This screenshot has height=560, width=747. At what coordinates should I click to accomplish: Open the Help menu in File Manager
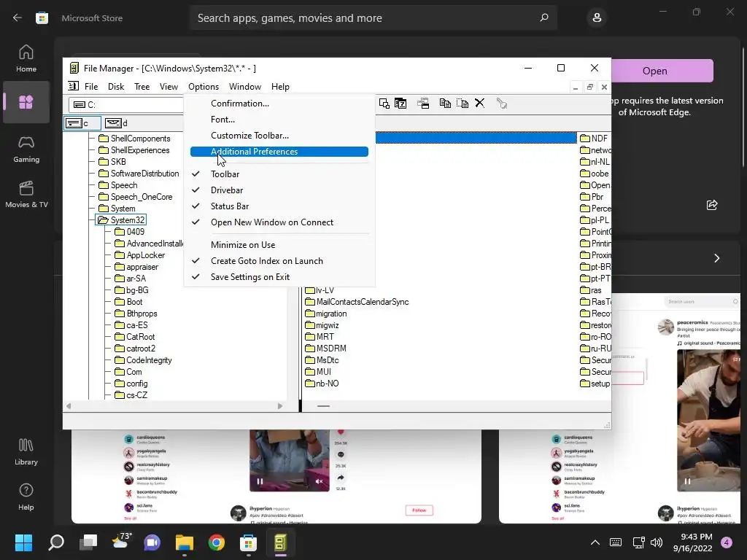[280, 87]
